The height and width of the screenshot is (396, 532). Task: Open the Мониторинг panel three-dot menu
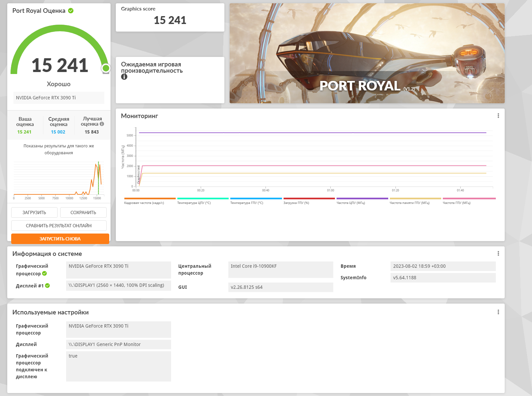coord(498,116)
